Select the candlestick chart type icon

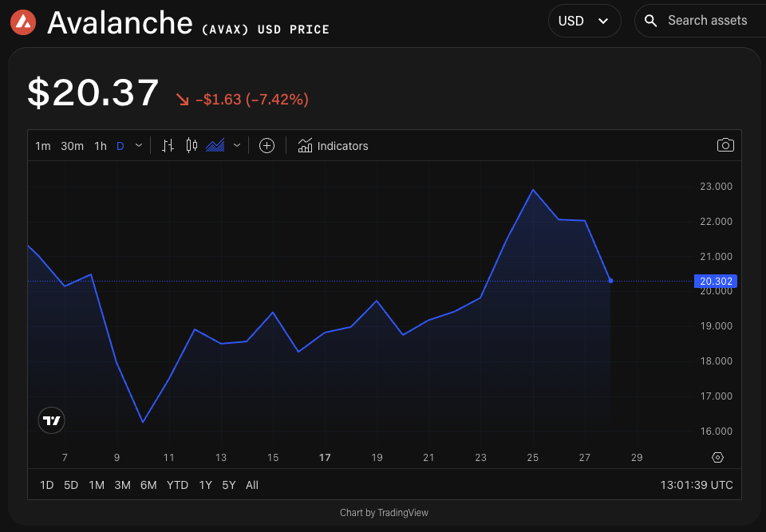[191, 145]
